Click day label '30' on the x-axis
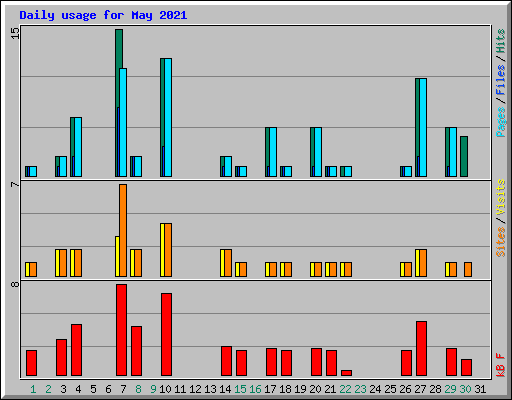 click(x=465, y=389)
